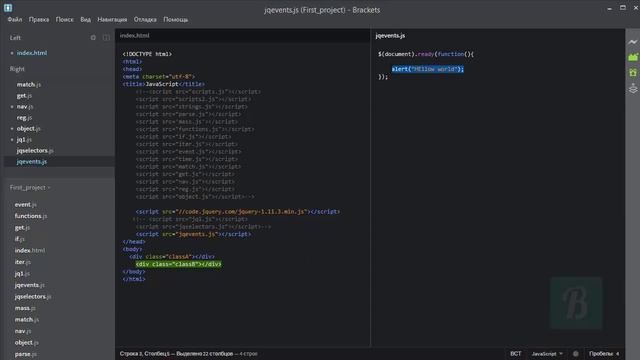
Task: Open the First_project project dropdown
Action: (x=30, y=187)
